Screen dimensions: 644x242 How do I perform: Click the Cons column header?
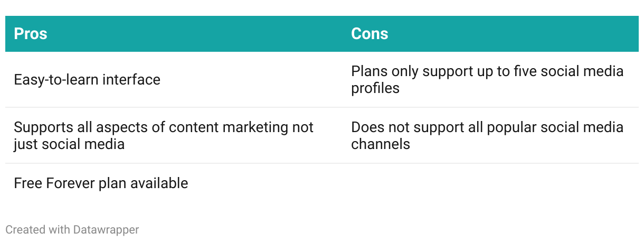click(370, 34)
